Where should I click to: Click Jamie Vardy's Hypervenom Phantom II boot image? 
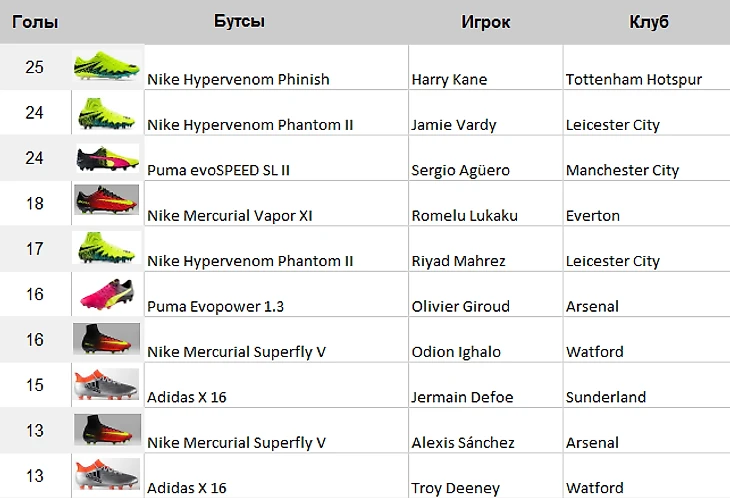click(x=107, y=113)
